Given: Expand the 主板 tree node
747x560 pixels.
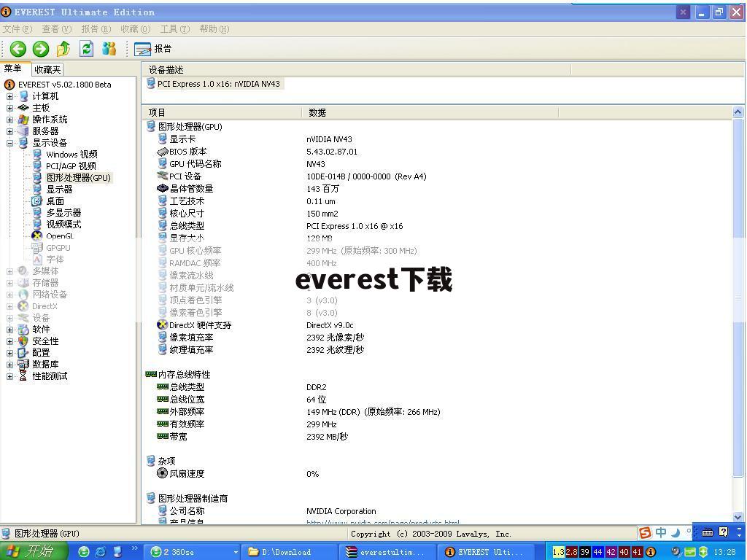Looking at the screenshot, I should [9, 108].
